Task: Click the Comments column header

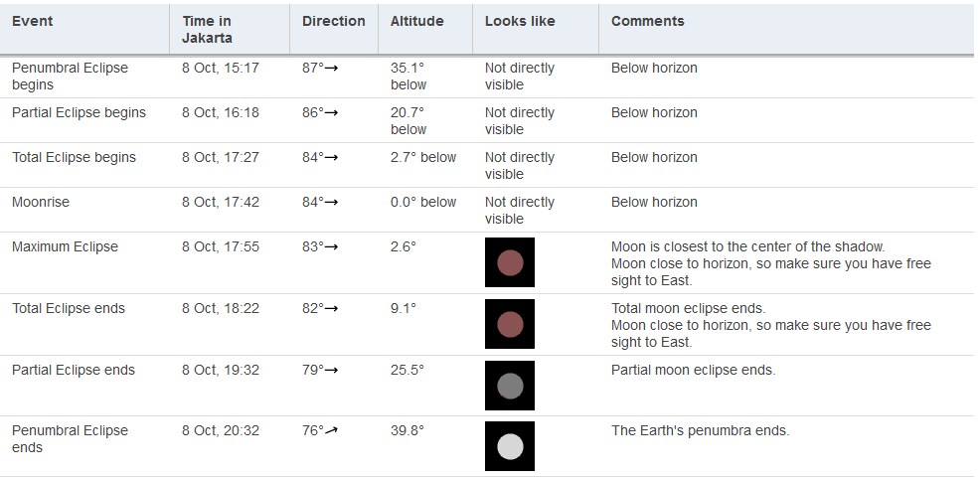Action: (648, 21)
